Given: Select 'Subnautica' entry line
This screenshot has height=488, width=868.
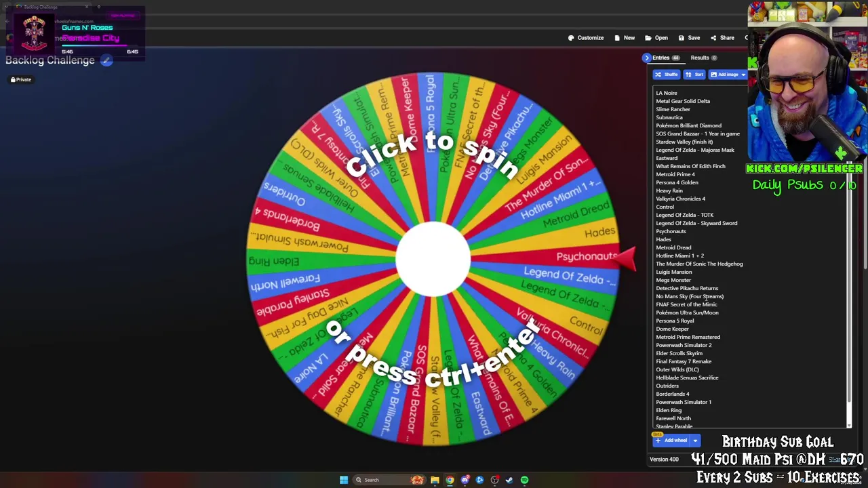Looking at the screenshot, I should pos(669,117).
